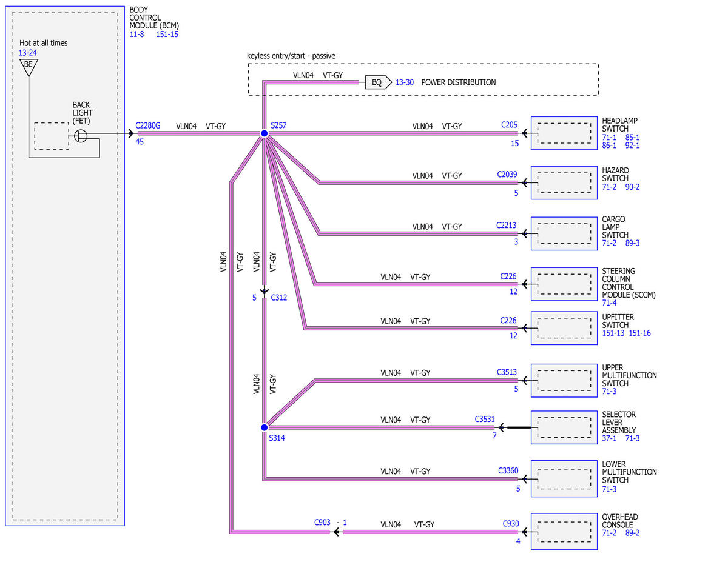Select connector C205 for the headlamp switch
Image resolution: width=728 pixels, height=562 pixels.
click(x=510, y=125)
